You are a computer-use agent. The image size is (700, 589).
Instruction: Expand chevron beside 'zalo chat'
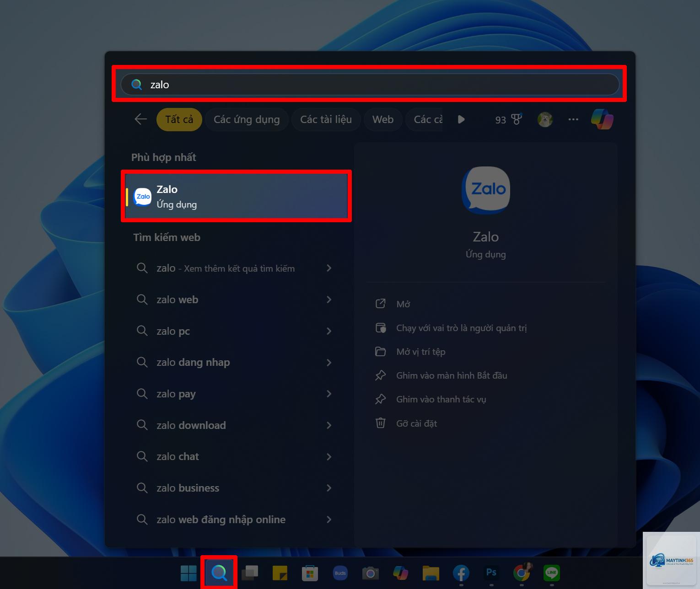[x=329, y=456]
